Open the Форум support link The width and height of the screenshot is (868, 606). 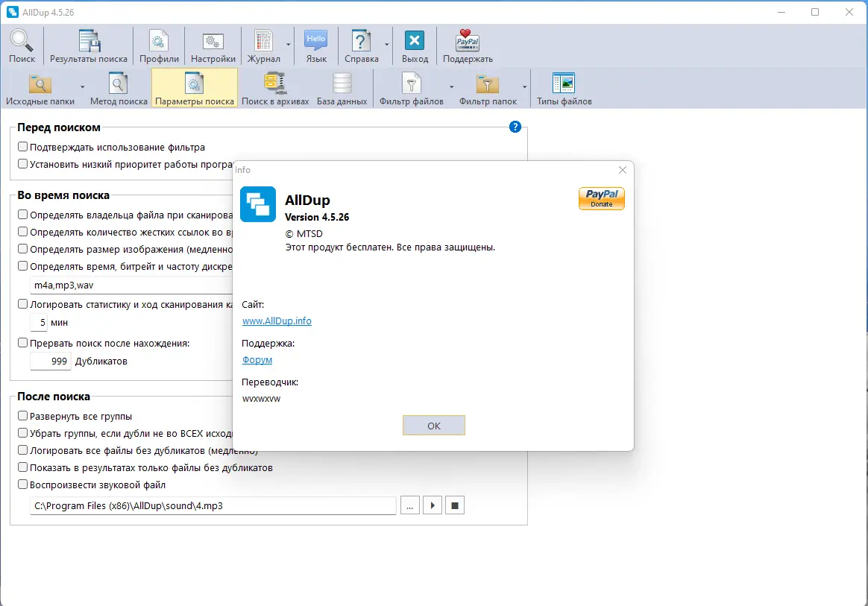[x=257, y=360]
